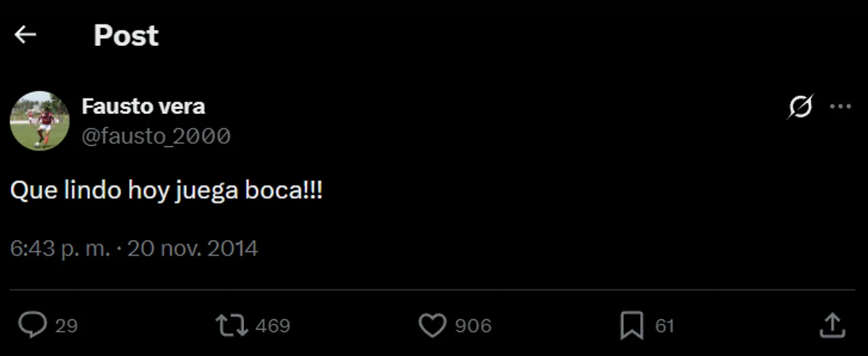868x356 pixels.
Task: Bookmark the post with the bookmark icon
Action: pyautogui.click(x=631, y=325)
